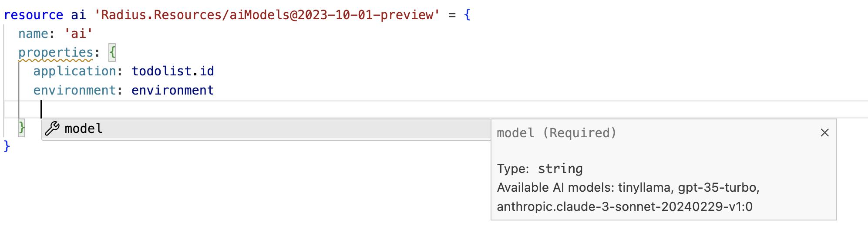Click the 'application' property key
Screen dimensions: 868x244
point(75,71)
